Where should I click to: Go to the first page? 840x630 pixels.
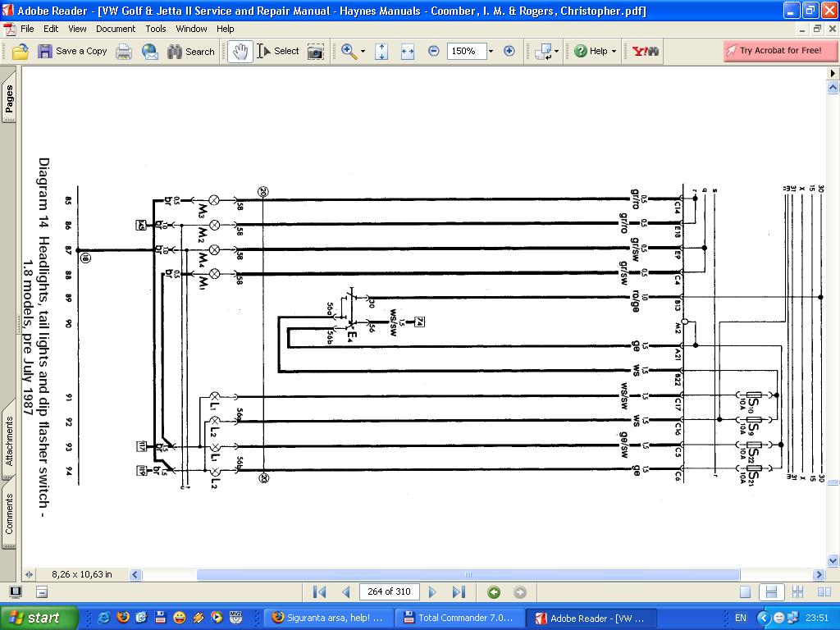click(x=320, y=591)
